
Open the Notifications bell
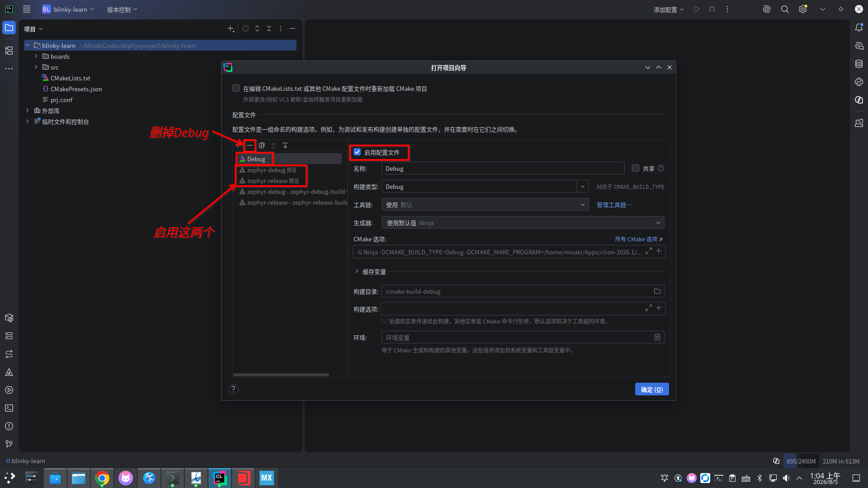[x=859, y=28]
